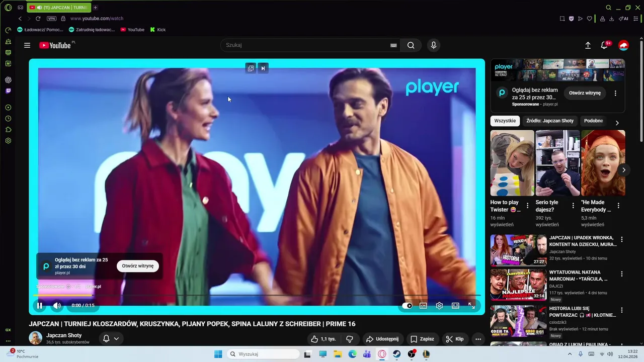
Task: Click the Udostępnij share button
Action: click(x=382, y=339)
